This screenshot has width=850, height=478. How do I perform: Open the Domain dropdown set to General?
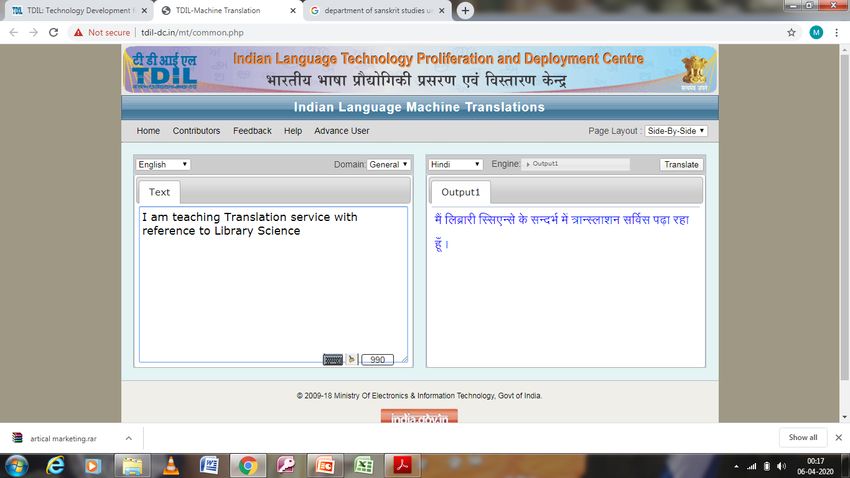click(388, 164)
